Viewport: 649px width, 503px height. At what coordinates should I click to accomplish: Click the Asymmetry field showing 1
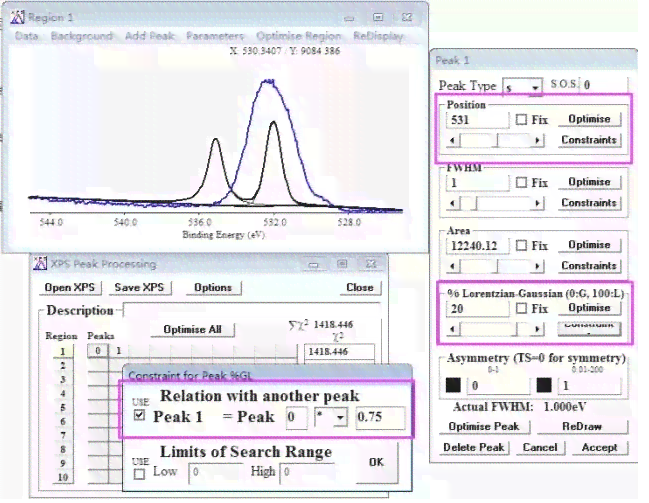tap(589, 386)
